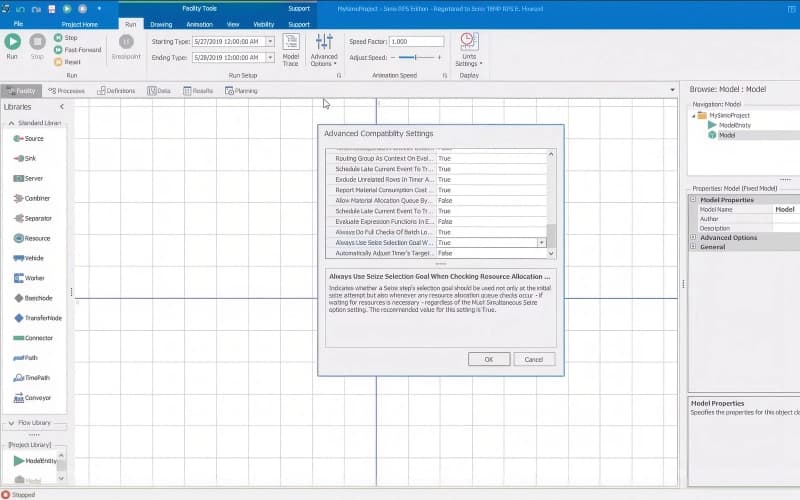Open the Units Settings dropdown
This screenshot has width=800, height=500.
468,50
